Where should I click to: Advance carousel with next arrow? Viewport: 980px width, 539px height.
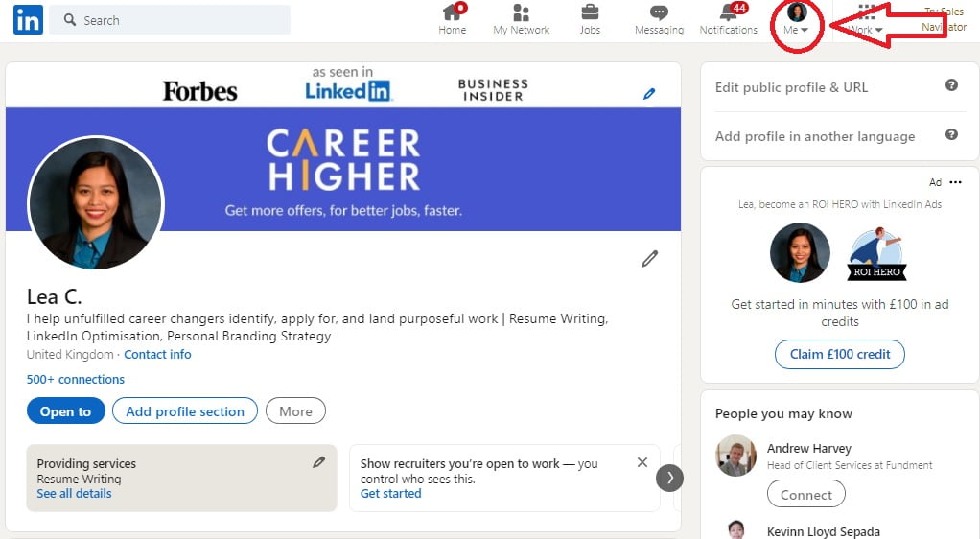(669, 479)
